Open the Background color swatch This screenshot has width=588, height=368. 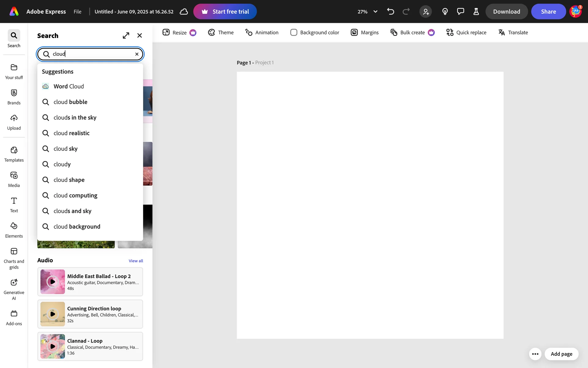(x=294, y=33)
